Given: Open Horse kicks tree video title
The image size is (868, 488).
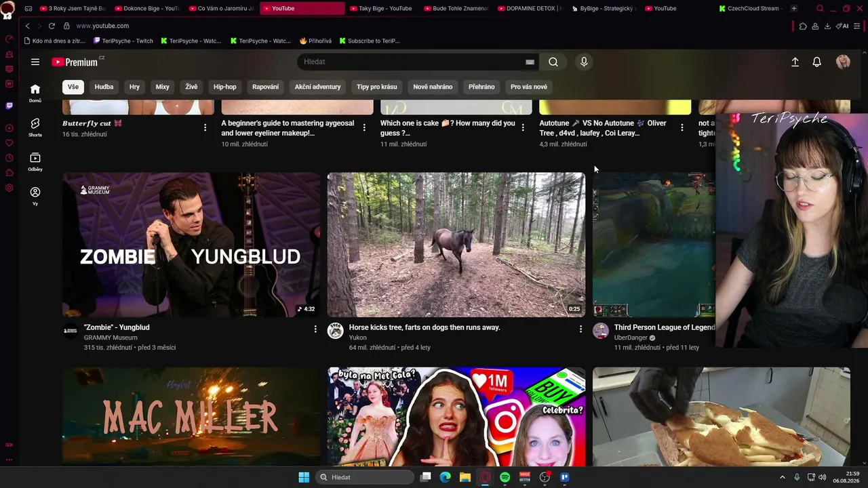Looking at the screenshot, I should pyautogui.click(x=425, y=327).
